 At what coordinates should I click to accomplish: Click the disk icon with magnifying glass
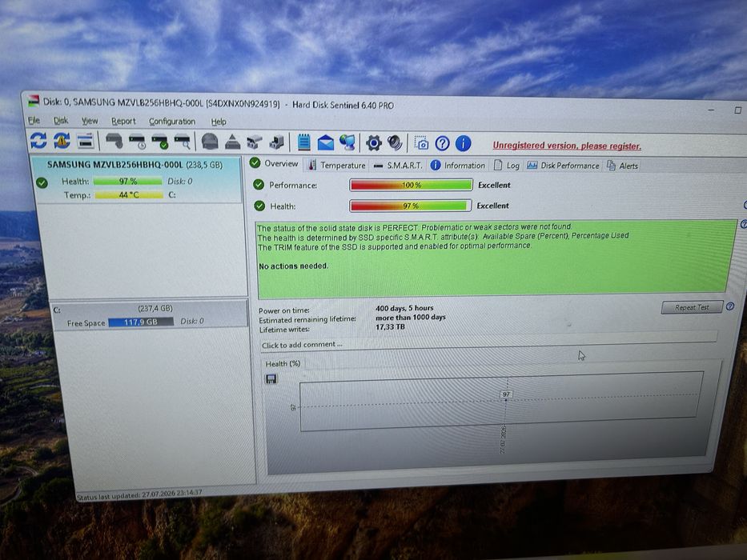pyautogui.click(x=183, y=142)
